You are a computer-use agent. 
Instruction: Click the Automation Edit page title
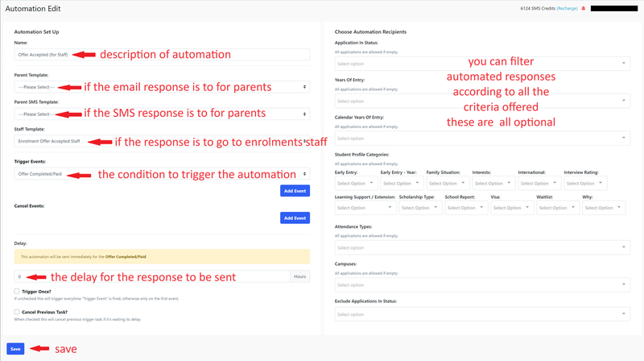33,9
